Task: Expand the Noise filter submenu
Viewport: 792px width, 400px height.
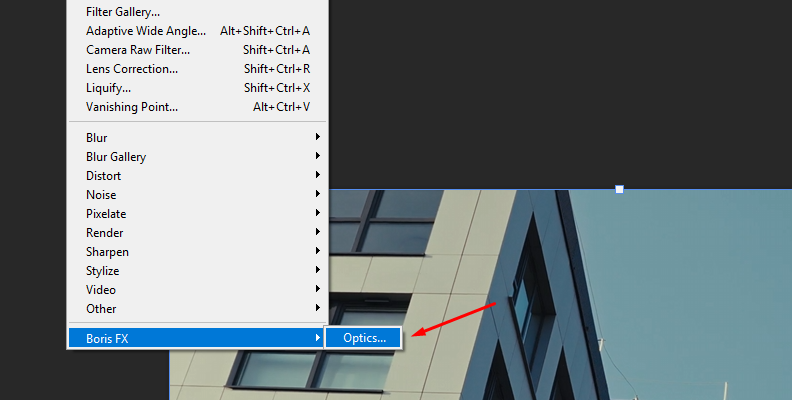Action: click(197, 194)
